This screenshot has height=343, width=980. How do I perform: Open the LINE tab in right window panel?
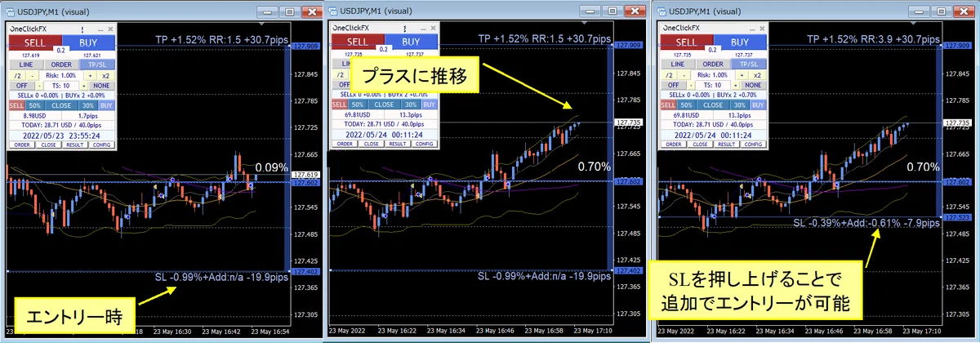(x=676, y=65)
